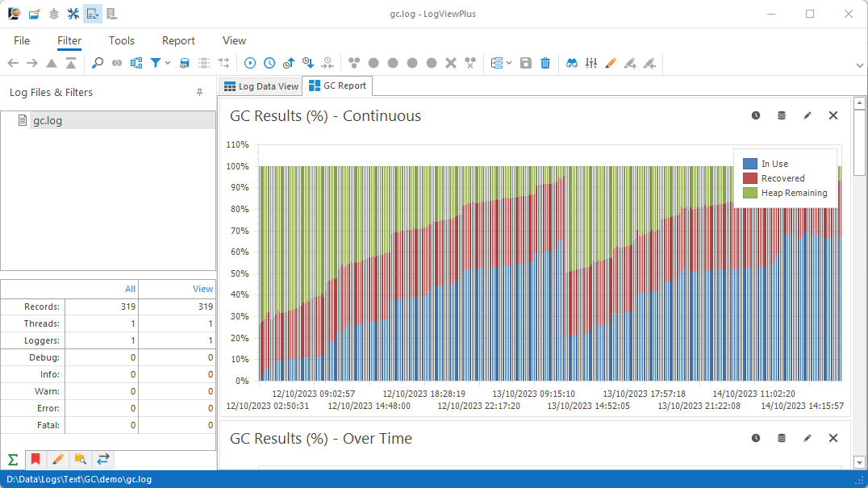Edit the GC Results Continuous chart
Screen dimensions: 868x488
pyautogui.click(x=807, y=115)
